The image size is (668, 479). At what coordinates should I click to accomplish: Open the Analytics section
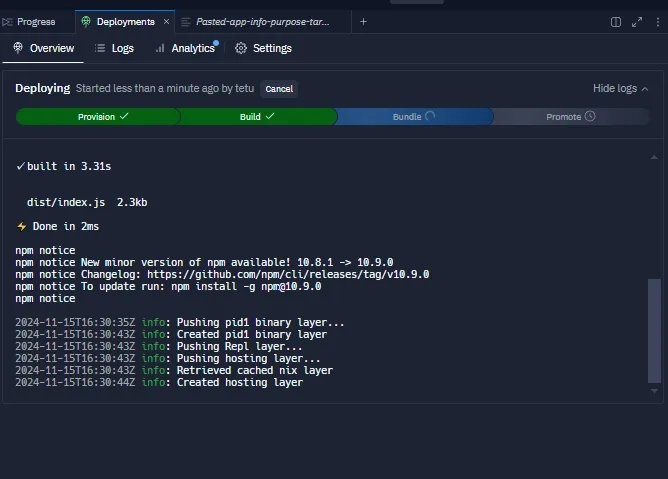186,48
